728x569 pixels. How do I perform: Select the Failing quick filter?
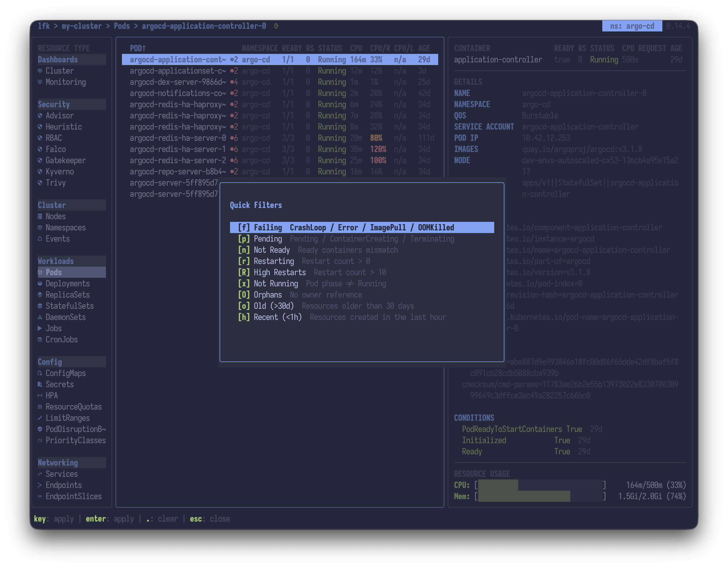pos(362,227)
